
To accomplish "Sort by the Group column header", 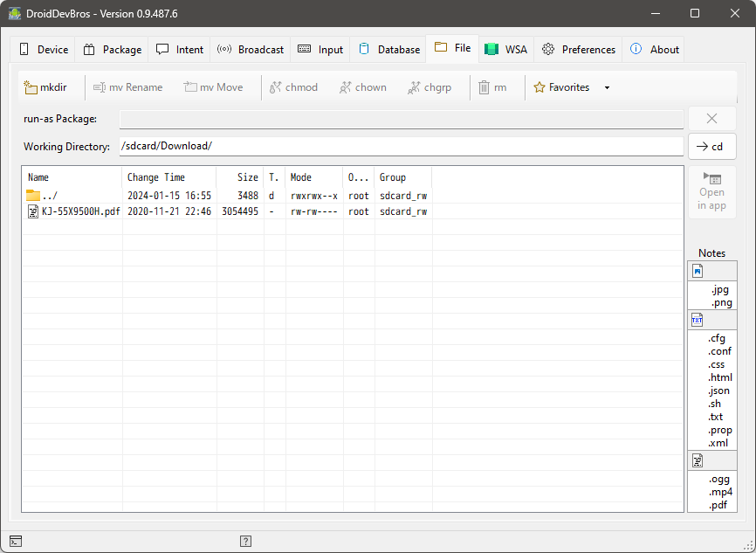I will pos(403,177).
